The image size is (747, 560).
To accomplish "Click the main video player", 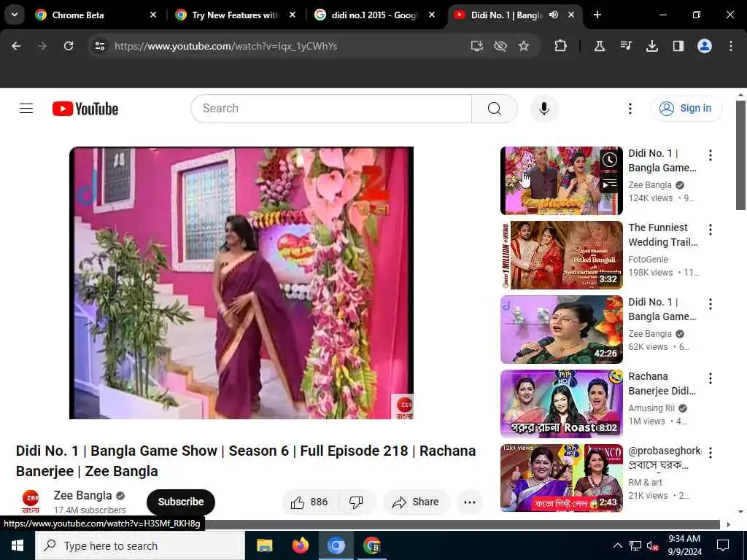I will [241, 283].
